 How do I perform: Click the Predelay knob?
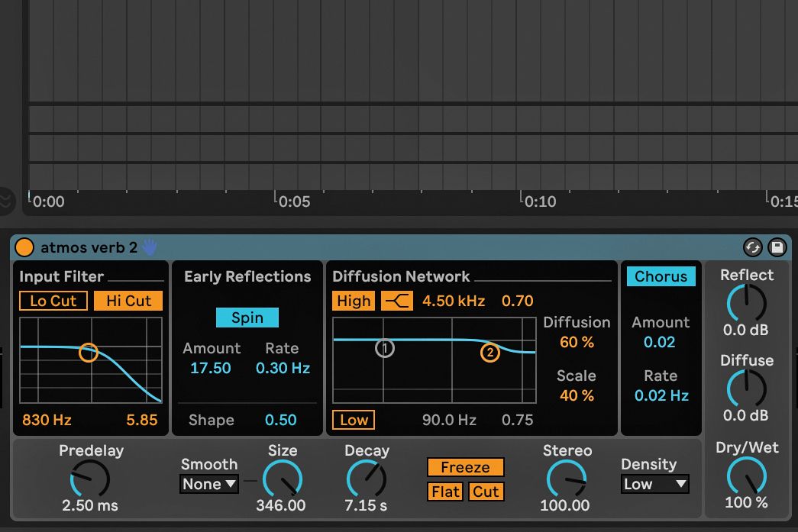[x=90, y=479]
